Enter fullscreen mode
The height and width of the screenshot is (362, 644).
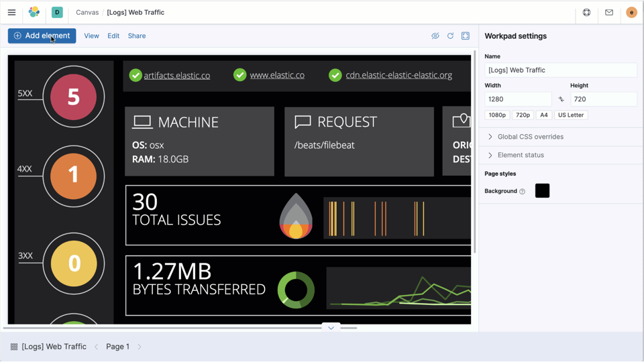coord(466,36)
